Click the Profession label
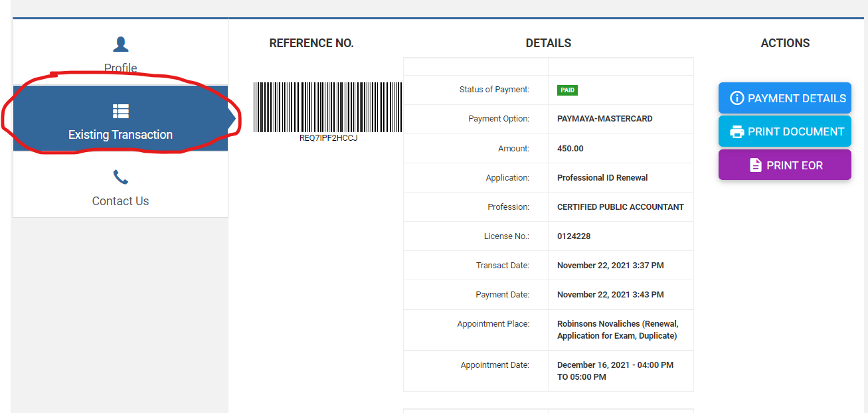Image resolution: width=868 pixels, height=413 pixels. coord(509,207)
